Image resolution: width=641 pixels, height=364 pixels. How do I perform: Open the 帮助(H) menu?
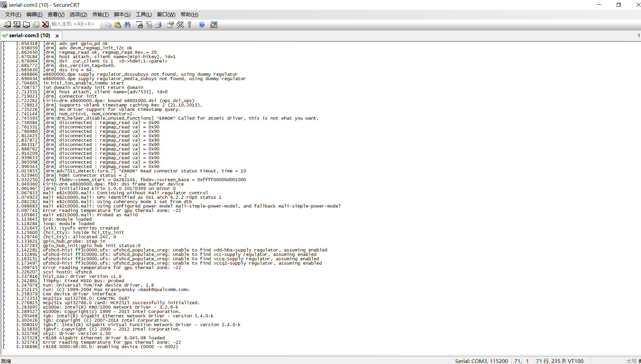(x=189, y=15)
